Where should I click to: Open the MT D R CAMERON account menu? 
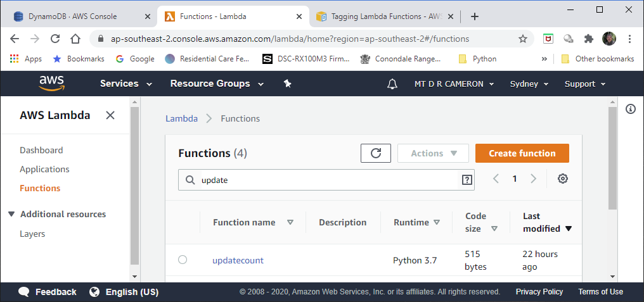[454, 84]
